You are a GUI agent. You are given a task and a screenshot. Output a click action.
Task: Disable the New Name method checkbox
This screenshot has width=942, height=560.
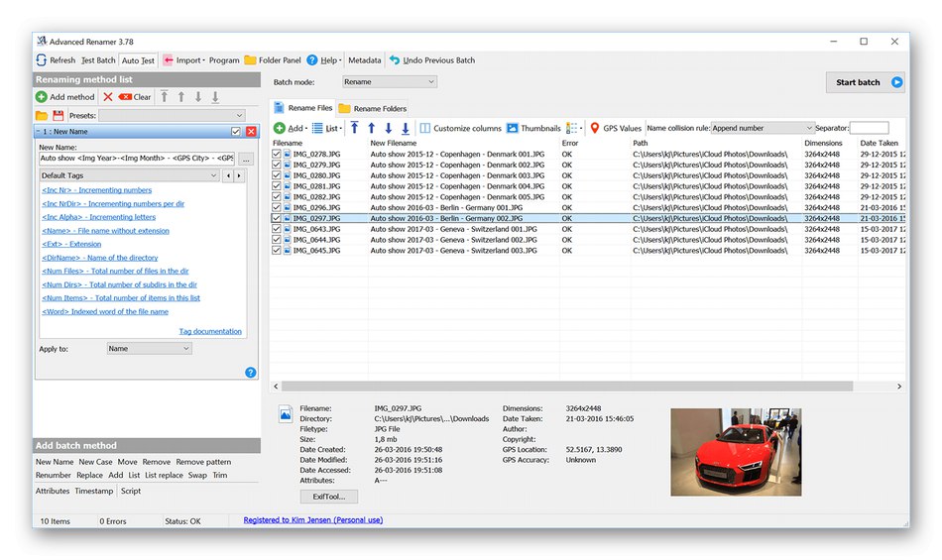[x=236, y=132]
